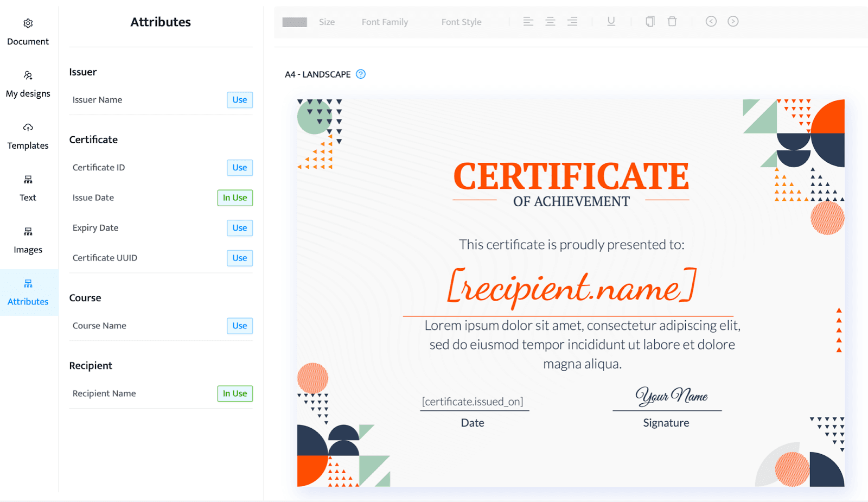
Task: Select the [recipient.name] placeholder on canvas
Action: (x=571, y=288)
